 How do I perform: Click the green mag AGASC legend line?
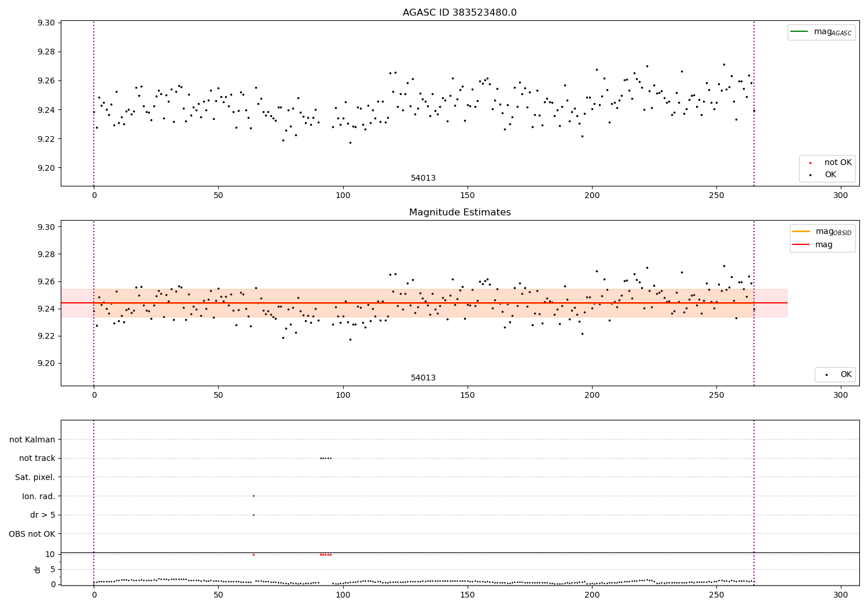799,32
